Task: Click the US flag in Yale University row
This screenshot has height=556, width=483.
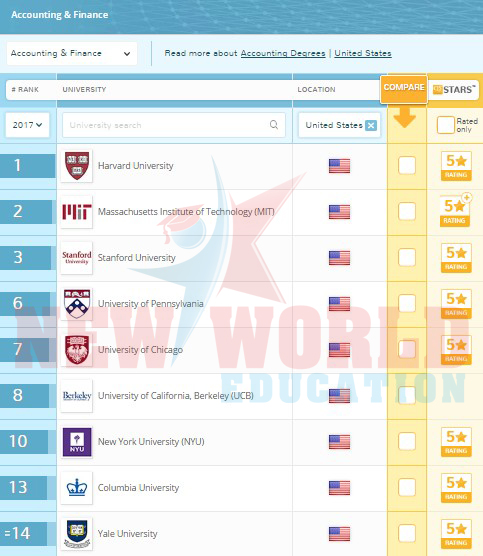Action: click(x=339, y=534)
